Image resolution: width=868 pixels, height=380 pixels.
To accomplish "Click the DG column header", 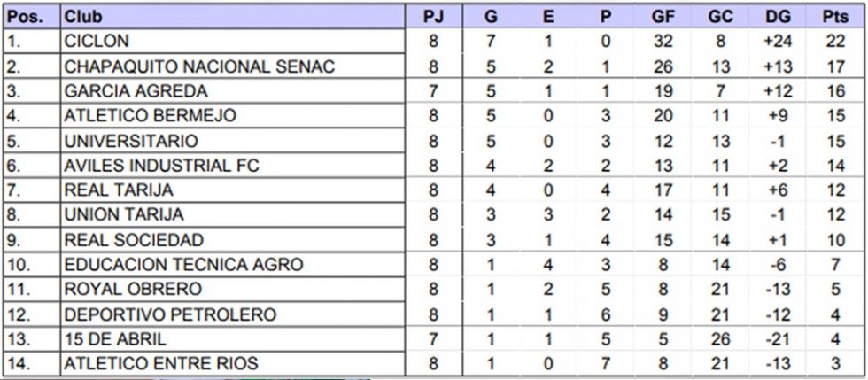I will point(778,17).
